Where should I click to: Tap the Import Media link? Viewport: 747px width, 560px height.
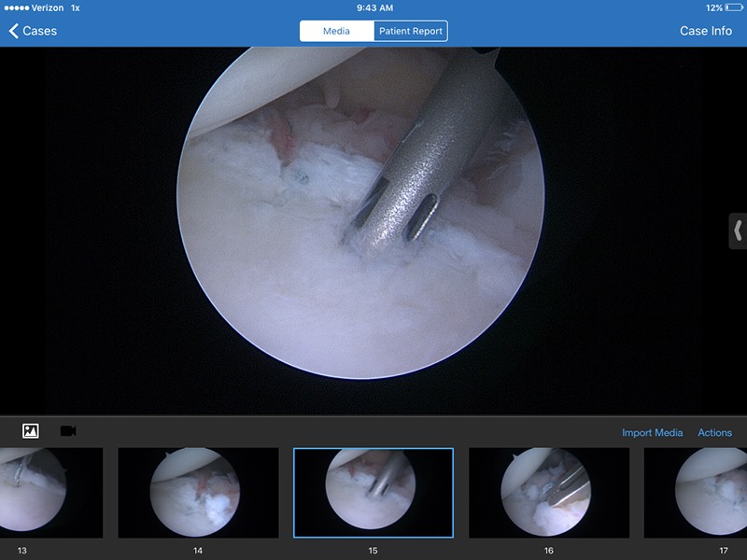(652, 432)
